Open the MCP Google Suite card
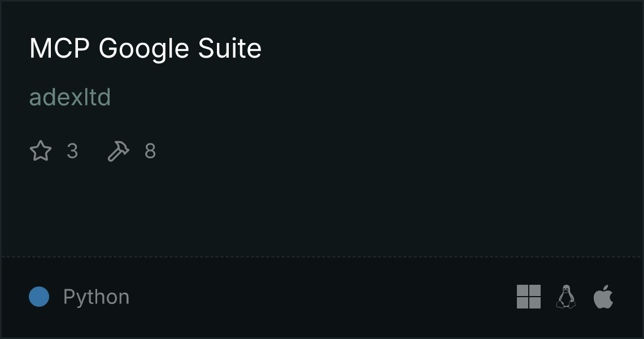 pos(322,169)
